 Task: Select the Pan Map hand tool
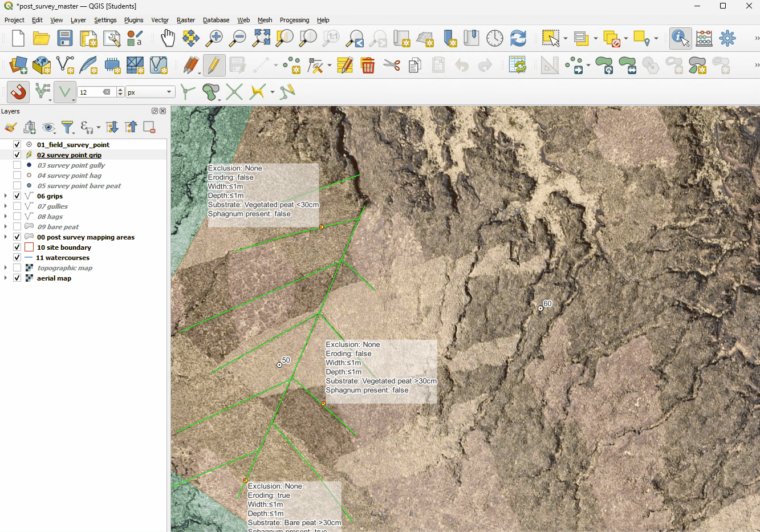[x=168, y=39]
